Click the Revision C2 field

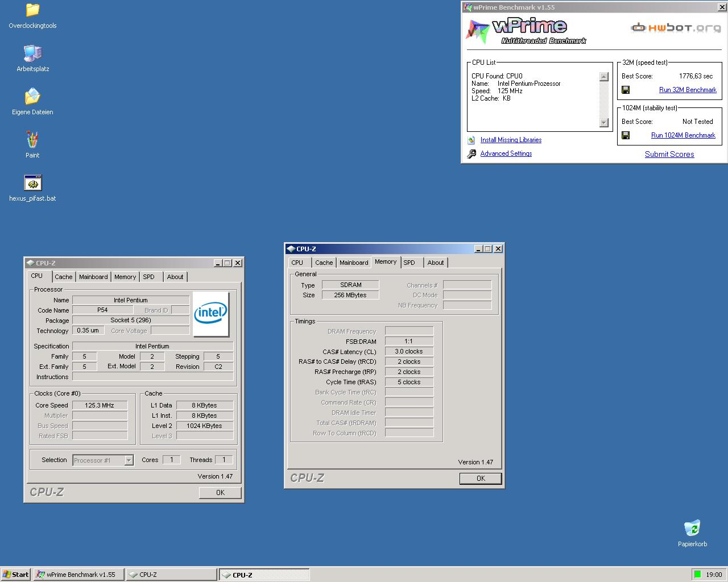[218, 367]
